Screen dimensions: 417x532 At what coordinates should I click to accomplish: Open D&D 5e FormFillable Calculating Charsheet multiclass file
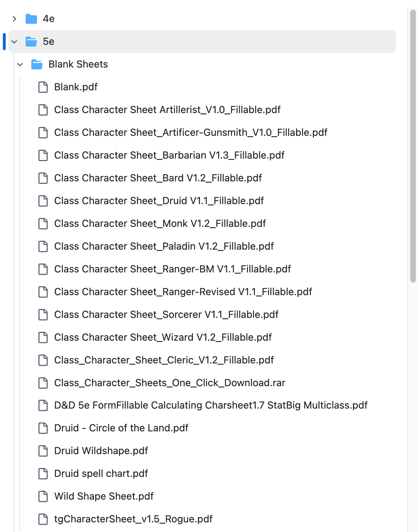211,405
